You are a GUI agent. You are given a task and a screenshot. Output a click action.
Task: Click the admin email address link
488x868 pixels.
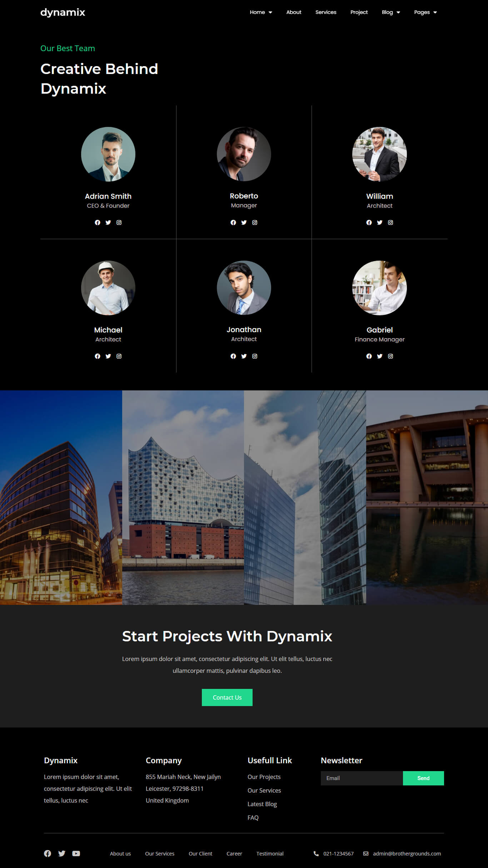[x=407, y=853]
